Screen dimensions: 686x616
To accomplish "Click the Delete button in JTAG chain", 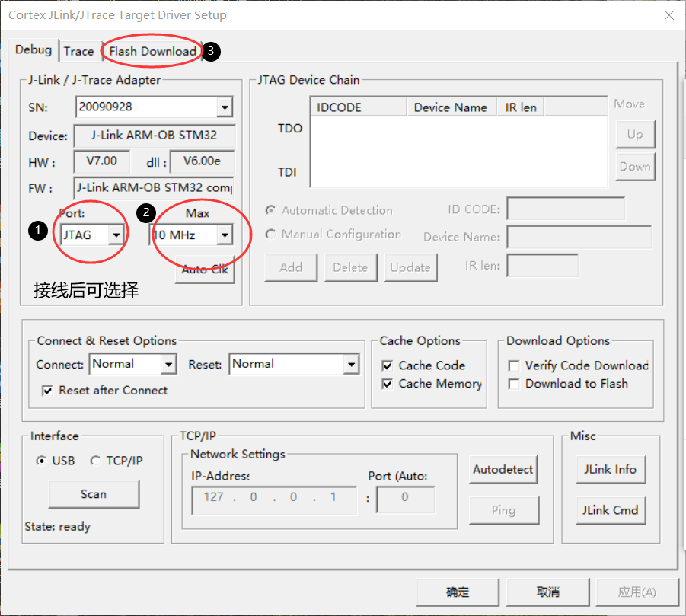I will [350, 267].
